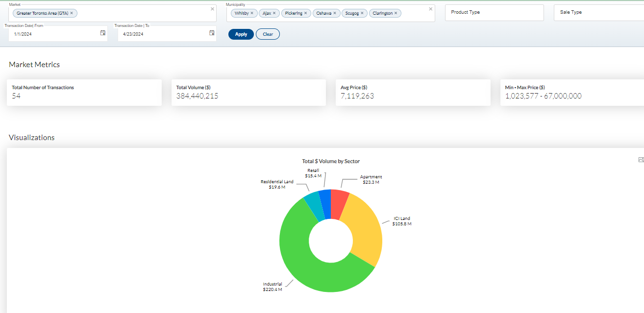Clear all selected municipalities
644x313 pixels.
point(430,9)
